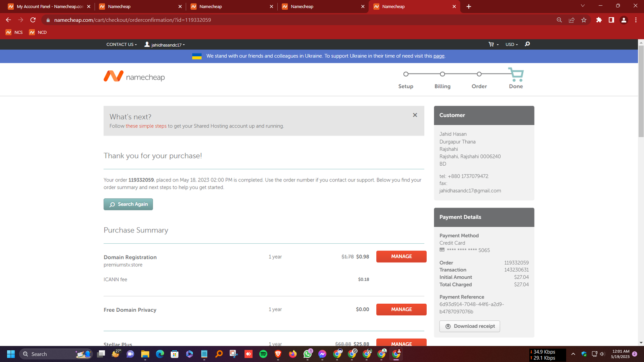Share this page via share icon
Viewport: 644px width, 362px height.
point(572,20)
